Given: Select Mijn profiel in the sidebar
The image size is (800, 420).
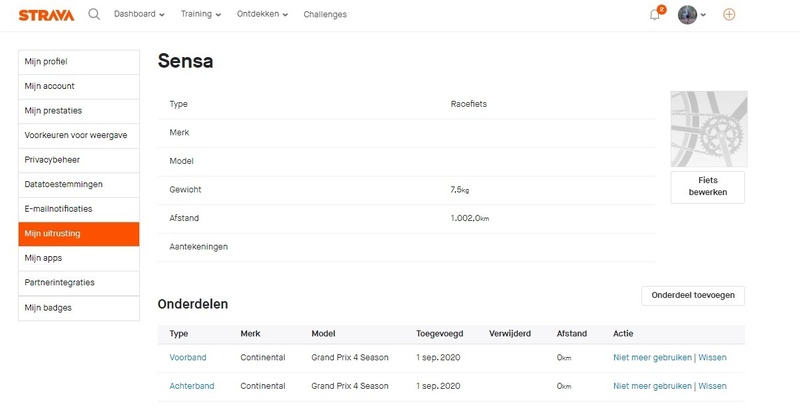Looking at the screenshot, I should pyautogui.click(x=79, y=62).
